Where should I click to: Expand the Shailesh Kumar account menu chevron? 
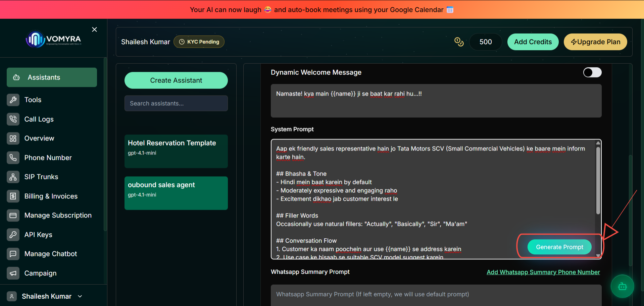coord(80,296)
